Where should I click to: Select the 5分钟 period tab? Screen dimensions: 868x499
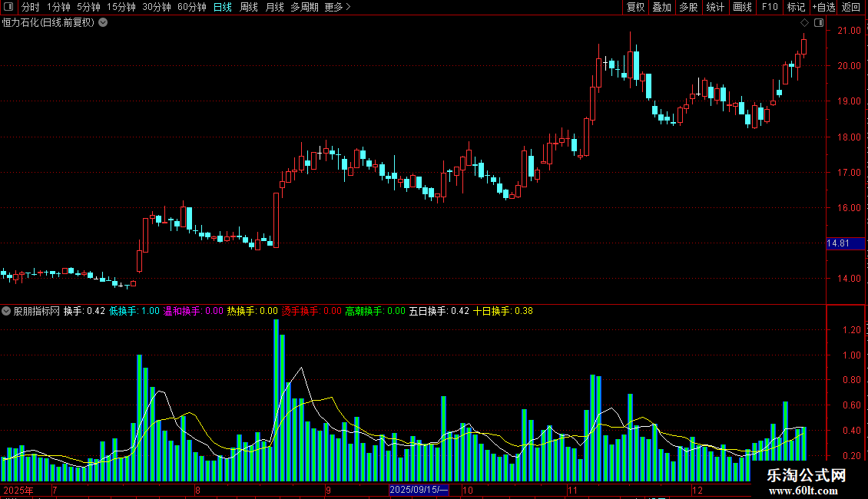[x=88, y=7]
